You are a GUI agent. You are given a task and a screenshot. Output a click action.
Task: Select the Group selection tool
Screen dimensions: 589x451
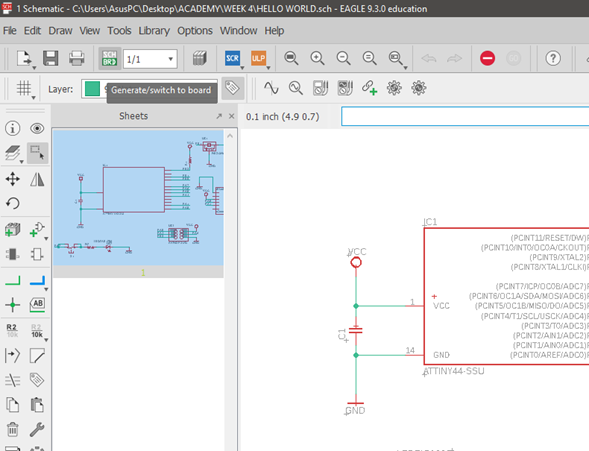pos(37,153)
